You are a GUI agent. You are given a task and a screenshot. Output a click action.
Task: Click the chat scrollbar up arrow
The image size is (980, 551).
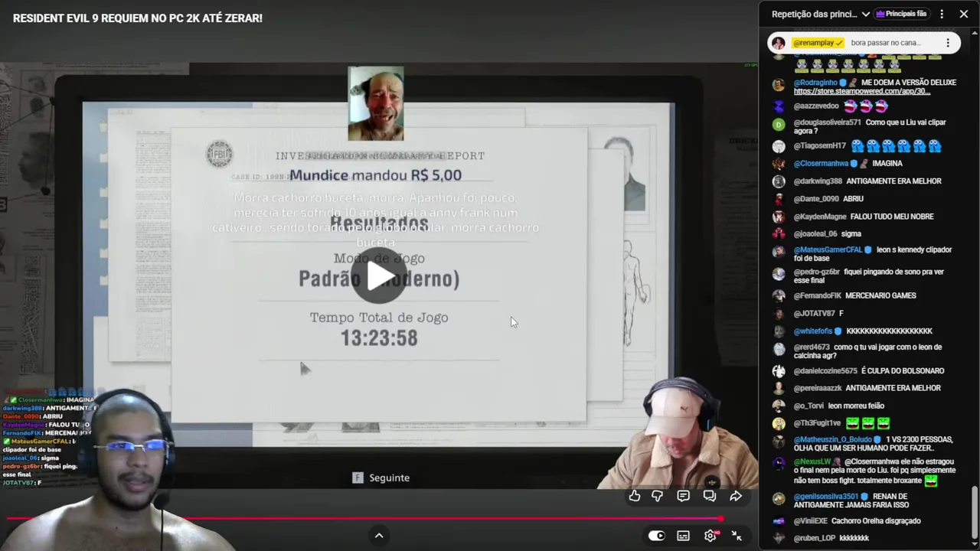[x=975, y=34]
